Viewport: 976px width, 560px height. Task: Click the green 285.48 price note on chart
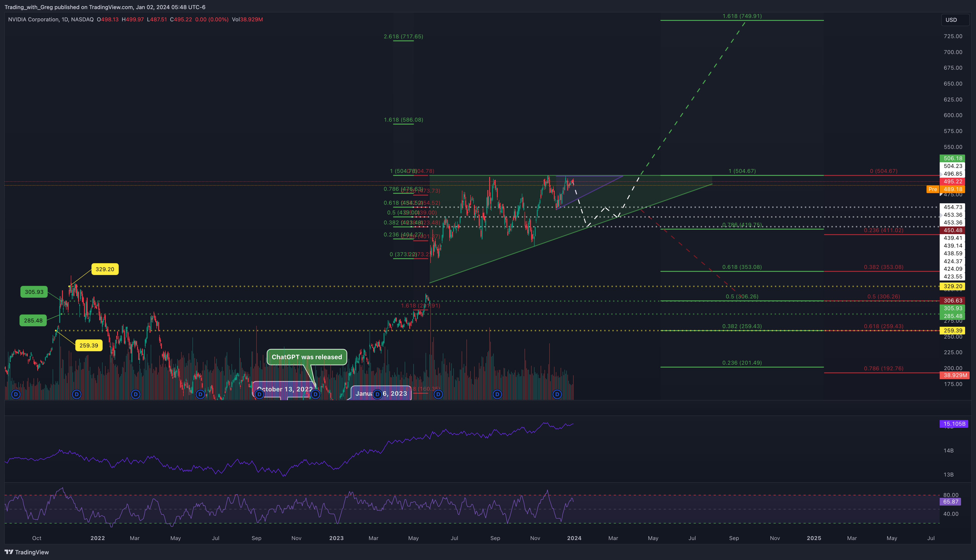tap(33, 320)
